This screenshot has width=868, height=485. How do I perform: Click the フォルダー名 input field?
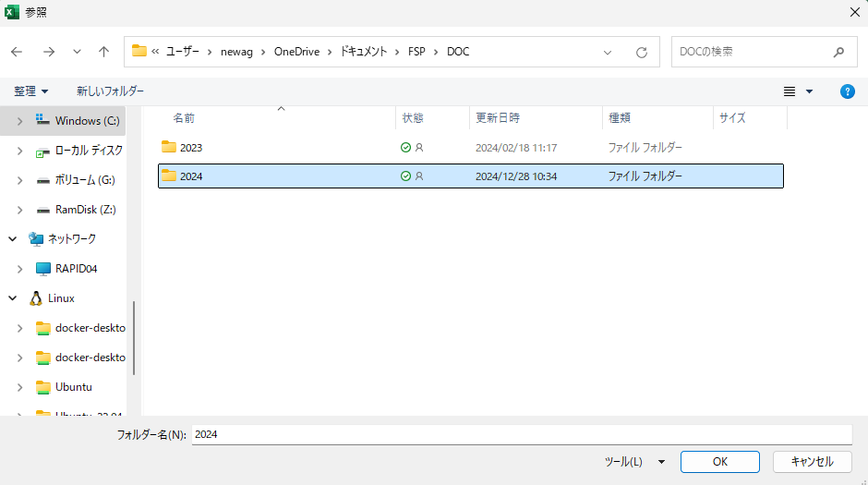click(x=522, y=434)
